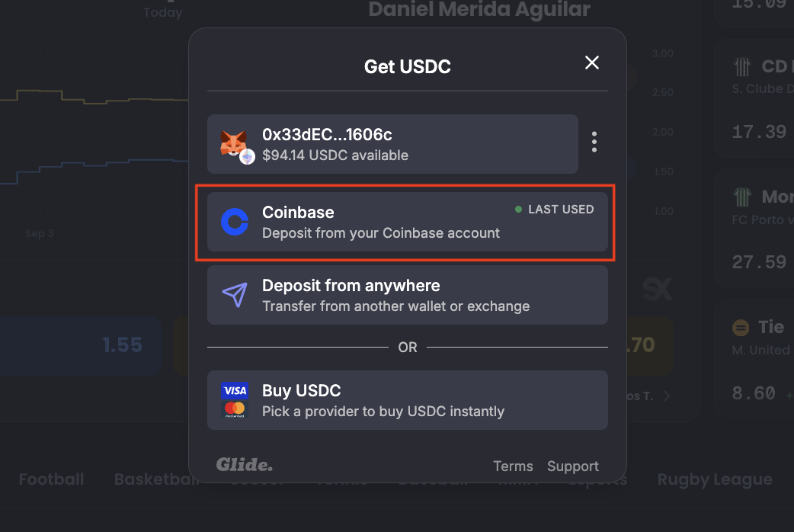Click the MetaMask fox wallet icon

tap(233, 143)
